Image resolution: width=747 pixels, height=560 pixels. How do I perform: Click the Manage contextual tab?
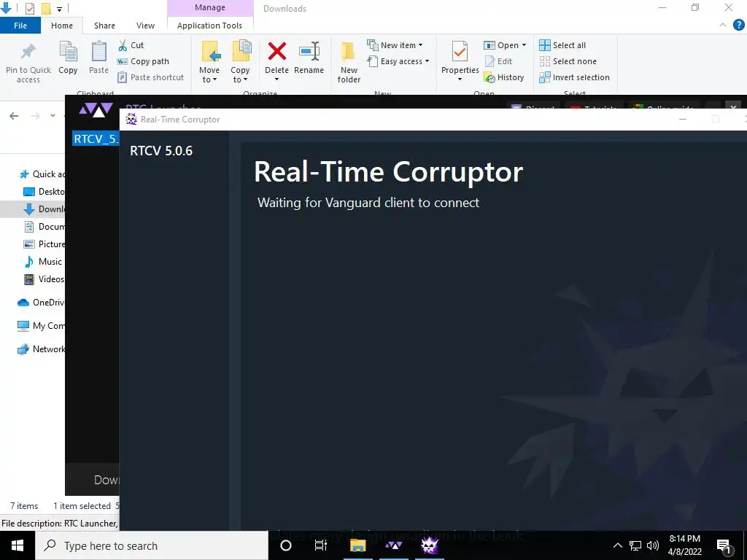tap(210, 7)
